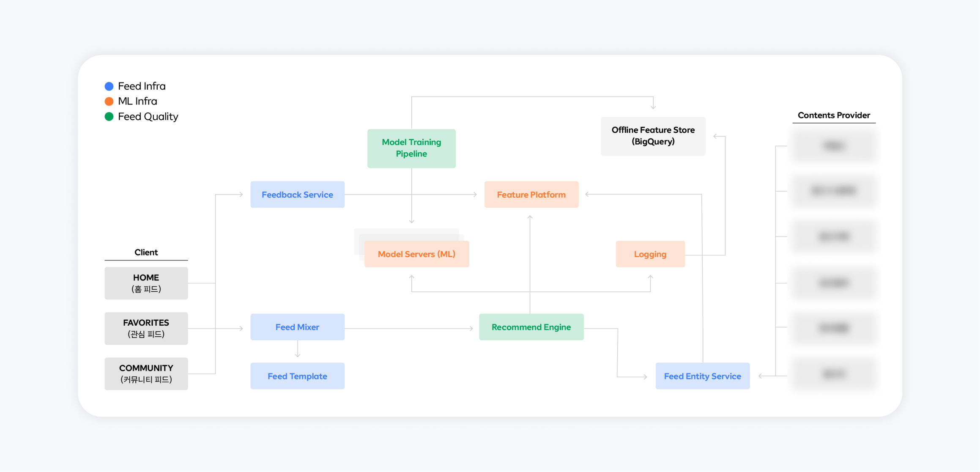Select the Model Servers (ML) node

(416, 254)
